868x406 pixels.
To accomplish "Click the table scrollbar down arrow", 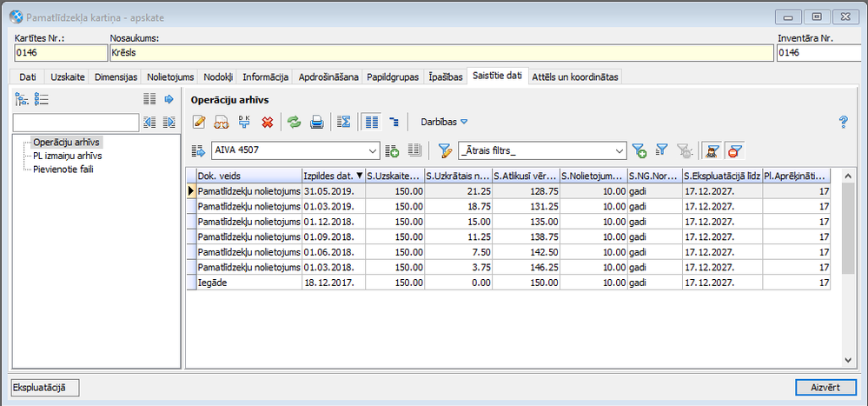I will point(847,360).
